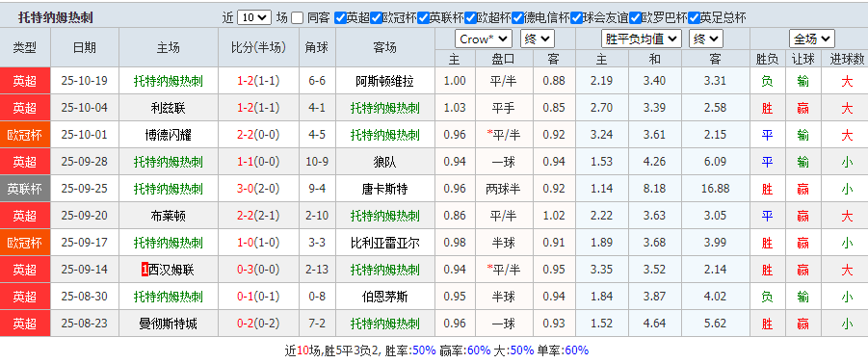Open 比利亚雷亚尔 team link
The image size is (868, 363).
[x=384, y=243]
